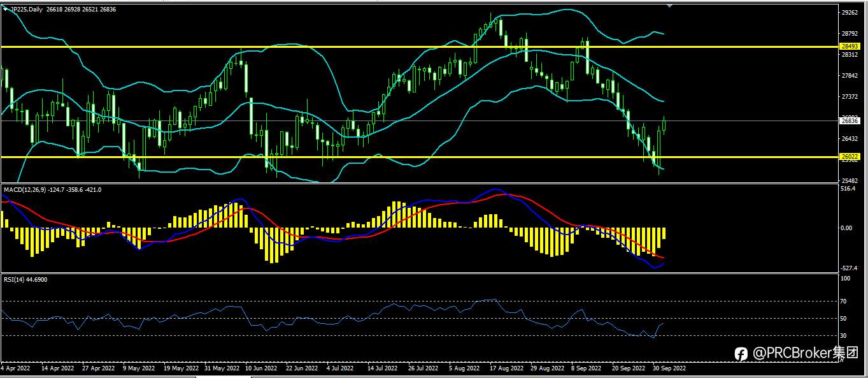The image size is (868, 378).
Task: Click the 26432 price scale value
Action: click(850, 138)
